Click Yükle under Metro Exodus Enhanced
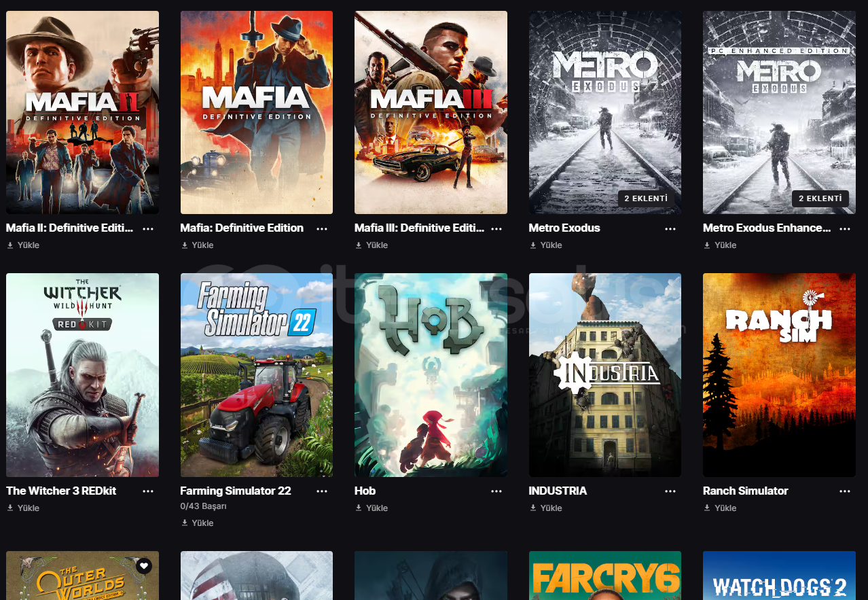The height and width of the screenshot is (600, 868). click(x=721, y=245)
